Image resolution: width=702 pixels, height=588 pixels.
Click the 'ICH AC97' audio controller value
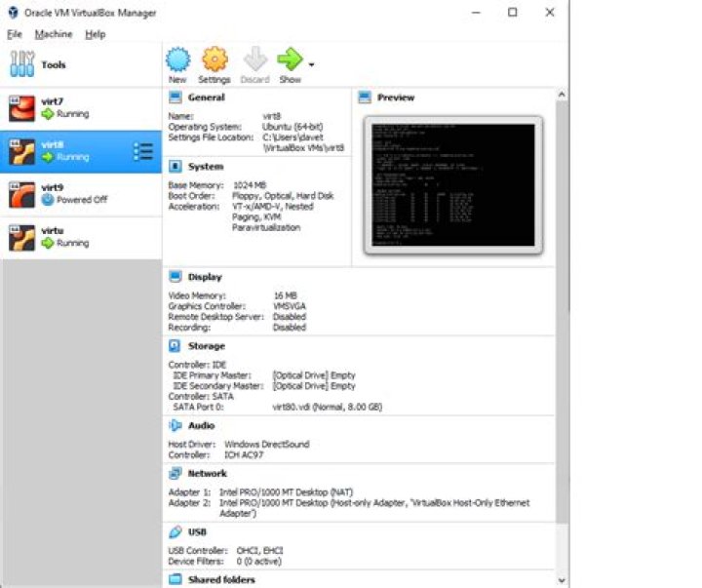click(244, 455)
